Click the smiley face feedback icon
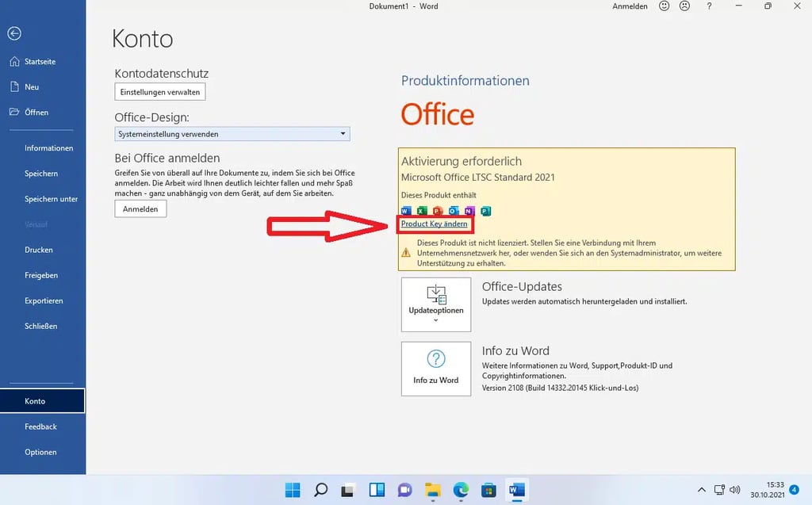 [664, 6]
